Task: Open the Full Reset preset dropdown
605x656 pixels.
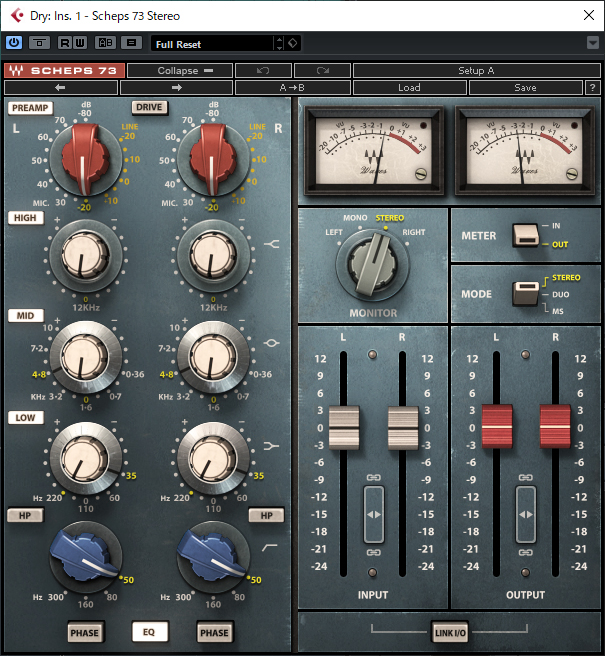Action: pyautogui.click(x=212, y=44)
